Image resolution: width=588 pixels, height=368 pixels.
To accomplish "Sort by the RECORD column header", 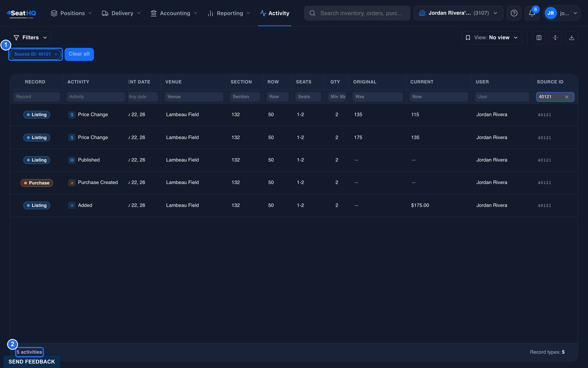I will point(35,82).
